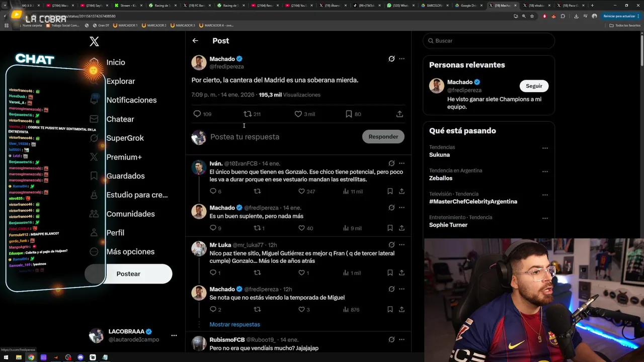The height and width of the screenshot is (362, 644).
Task: Open a new browser tab with plus
Action: click(x=592, y=5)
